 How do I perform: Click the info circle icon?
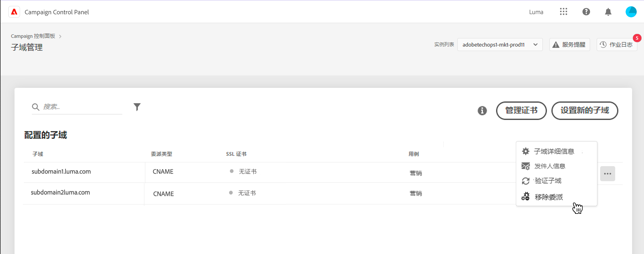[x=482, y=111]
